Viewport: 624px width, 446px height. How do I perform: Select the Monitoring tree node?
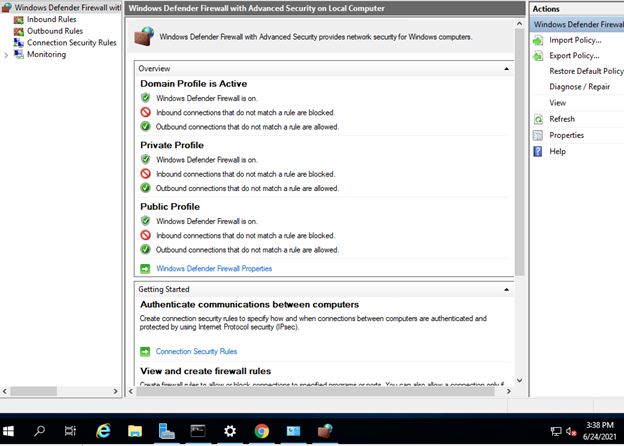click(46, 54)
